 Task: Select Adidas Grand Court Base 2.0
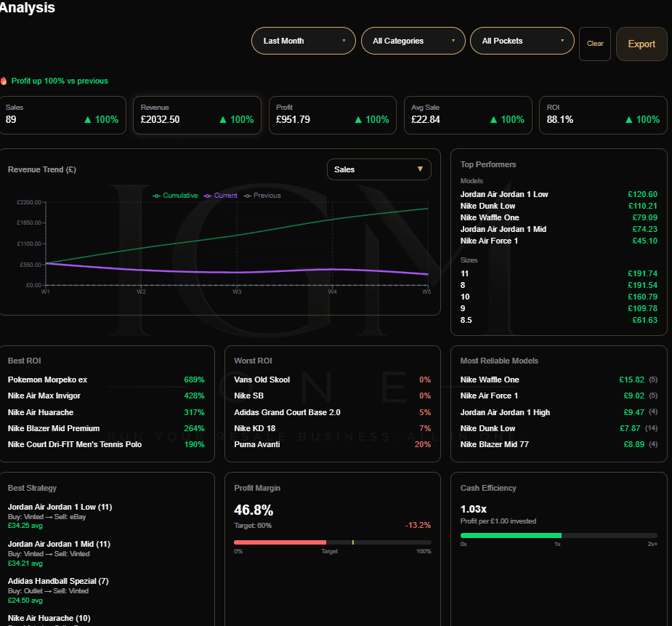(333, 412)
